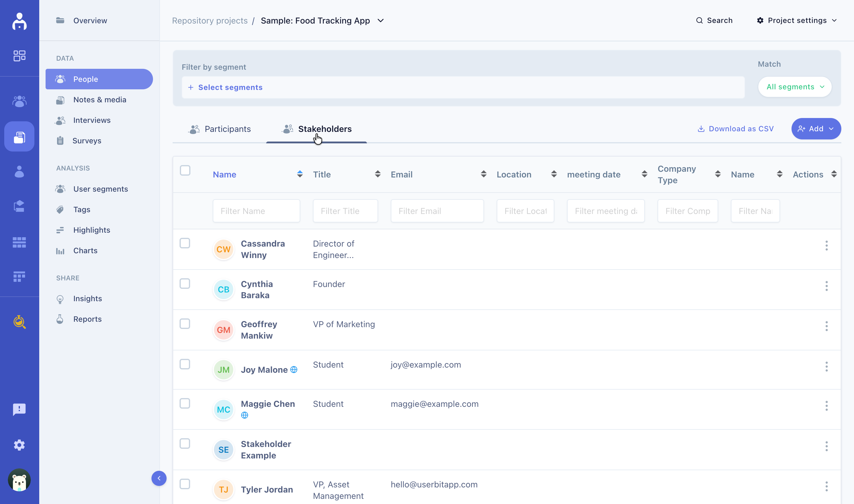Check Cassandra Winny's row checkbox

coord(185,243)
